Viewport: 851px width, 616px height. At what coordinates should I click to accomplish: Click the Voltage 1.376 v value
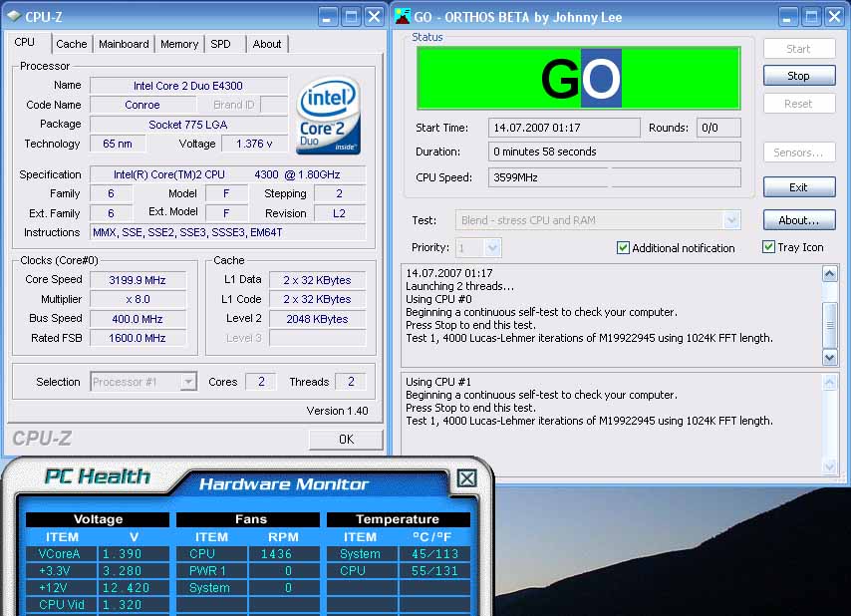pos(254,144)
